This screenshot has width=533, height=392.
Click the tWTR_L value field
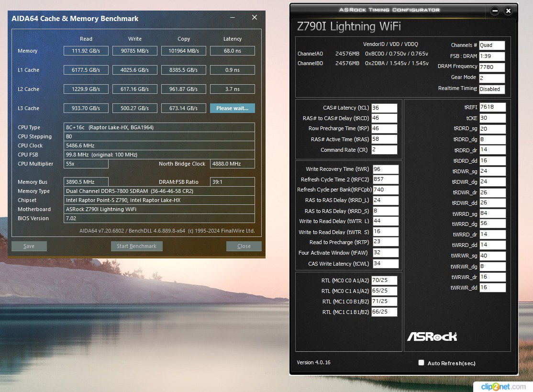point(386,221)
